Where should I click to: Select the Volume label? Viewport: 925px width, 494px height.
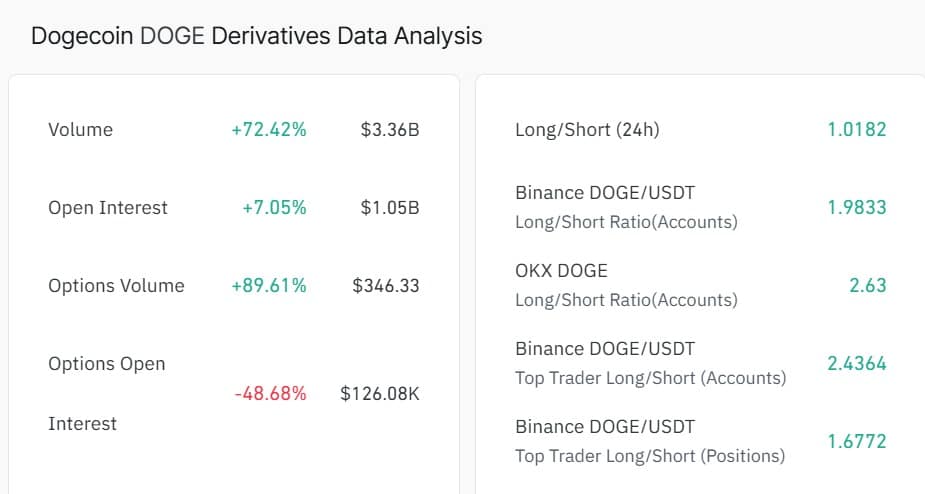[x=80, y=130]
